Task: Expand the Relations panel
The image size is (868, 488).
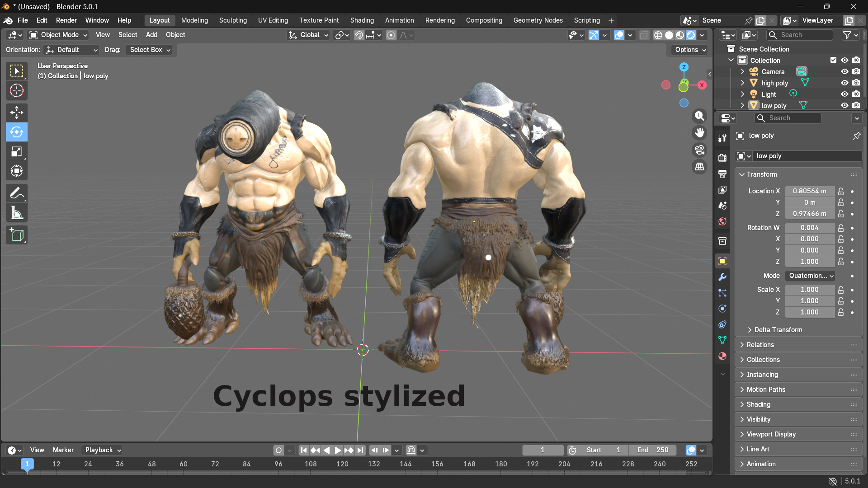Action: (x=798, y=345)
